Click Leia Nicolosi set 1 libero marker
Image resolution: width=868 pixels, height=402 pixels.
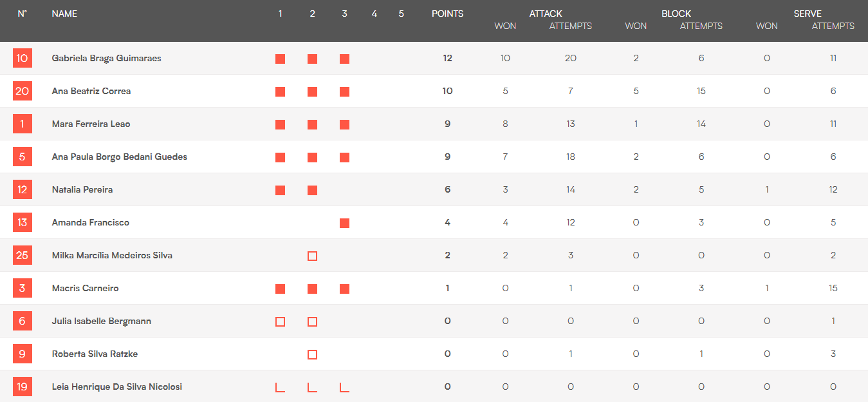(x=280, y=387)
